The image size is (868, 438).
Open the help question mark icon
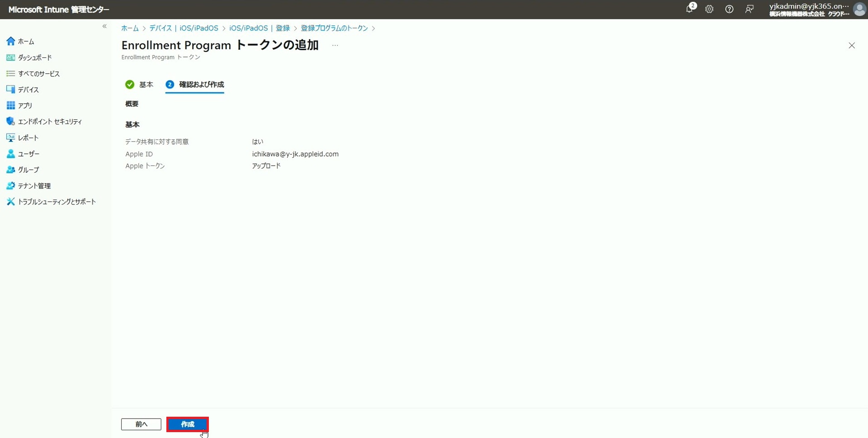(729, 9)
